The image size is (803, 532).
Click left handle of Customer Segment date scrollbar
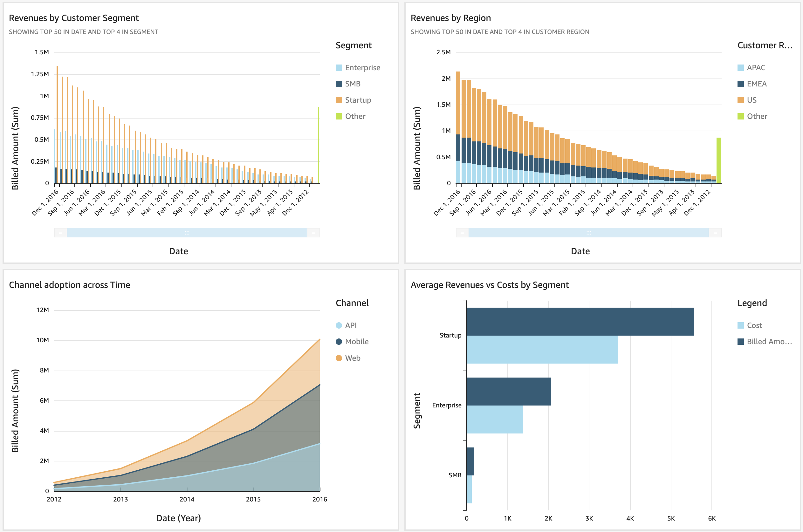point(60,233)
